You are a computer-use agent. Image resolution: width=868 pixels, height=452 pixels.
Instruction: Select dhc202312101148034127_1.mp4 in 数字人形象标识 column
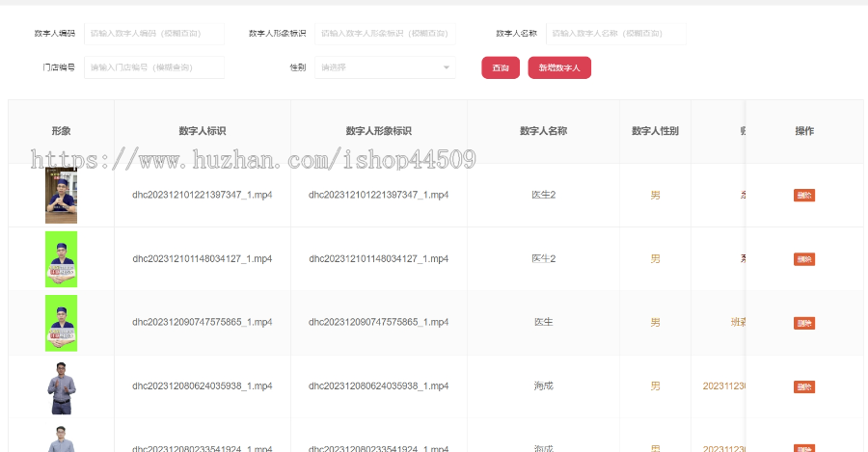tap(379, 259)
